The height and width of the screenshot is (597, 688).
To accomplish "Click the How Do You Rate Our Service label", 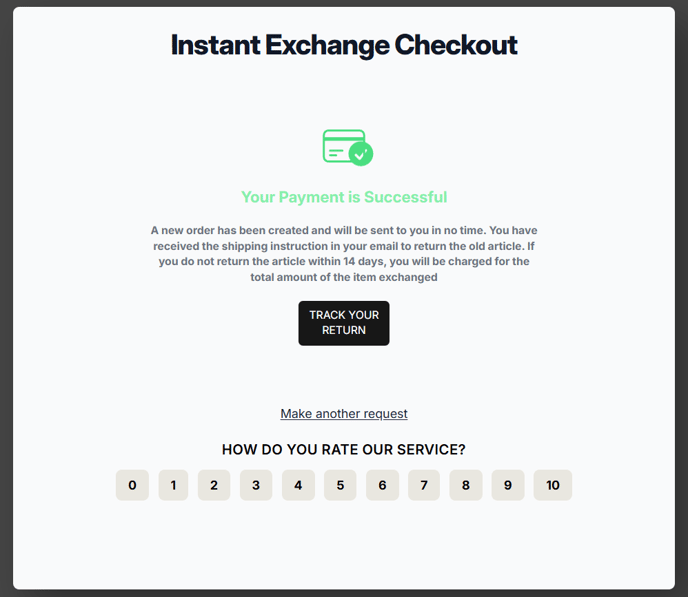I will point(344,450).
